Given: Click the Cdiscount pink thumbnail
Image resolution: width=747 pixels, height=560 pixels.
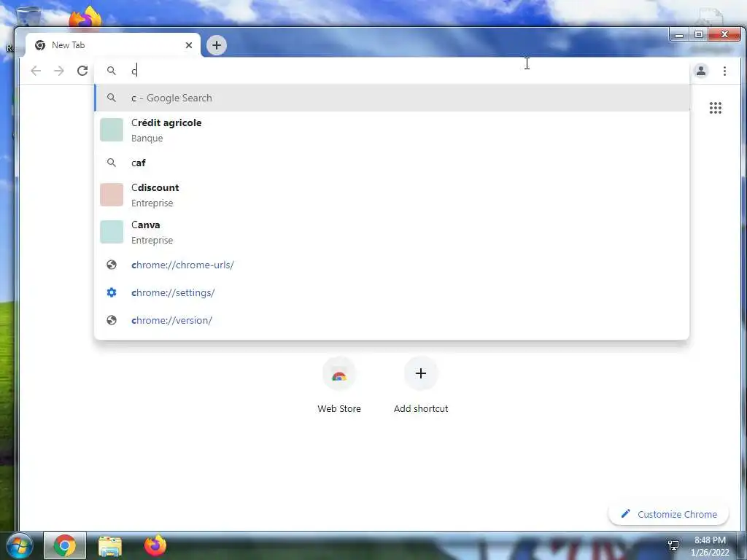Looking at the screenshot, I should coord(112,195).
